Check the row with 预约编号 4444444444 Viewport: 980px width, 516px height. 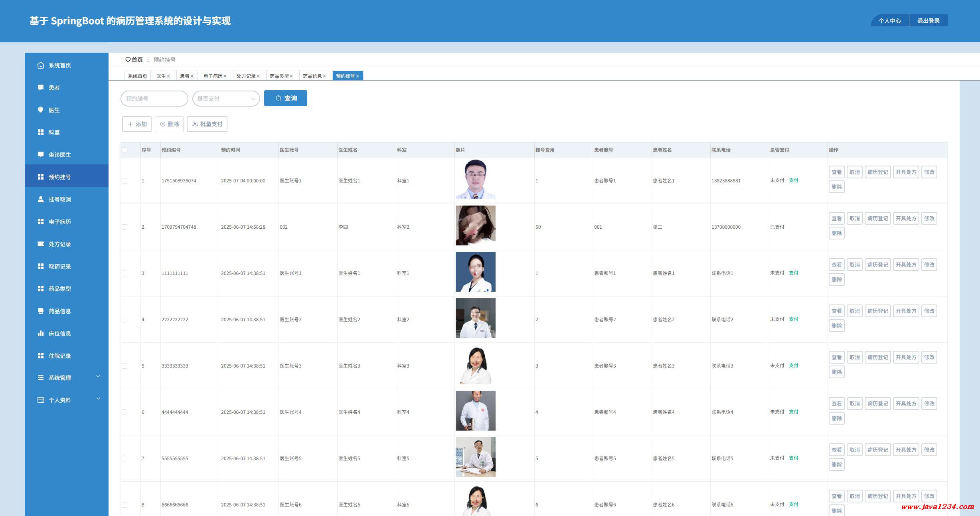[124, 412]
